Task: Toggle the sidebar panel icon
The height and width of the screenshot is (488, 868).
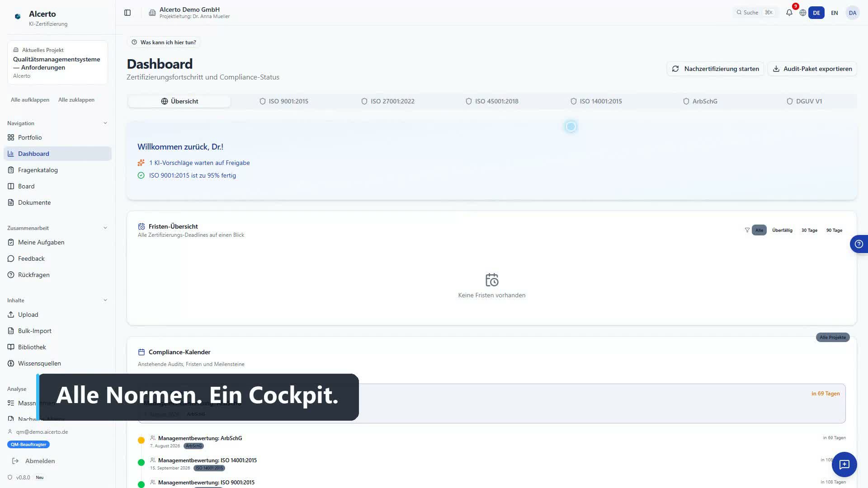Action: click(127, 13)
